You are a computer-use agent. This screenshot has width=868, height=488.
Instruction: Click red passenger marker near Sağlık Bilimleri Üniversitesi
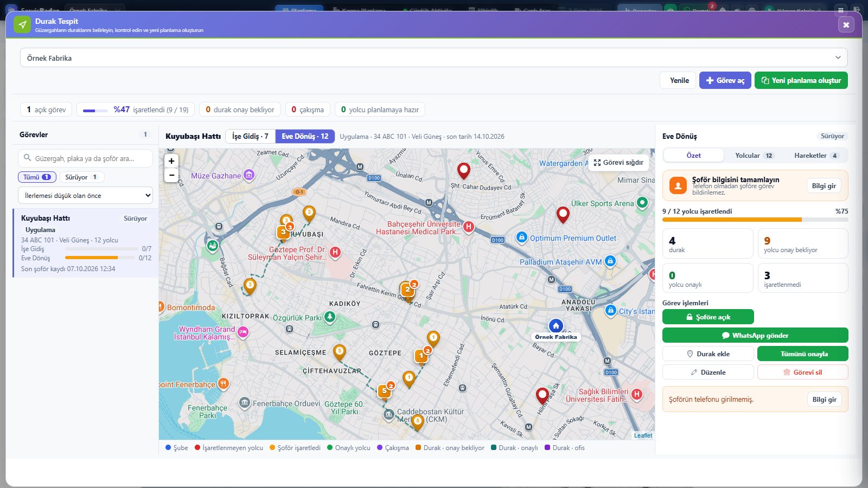[x=542, y=396]
